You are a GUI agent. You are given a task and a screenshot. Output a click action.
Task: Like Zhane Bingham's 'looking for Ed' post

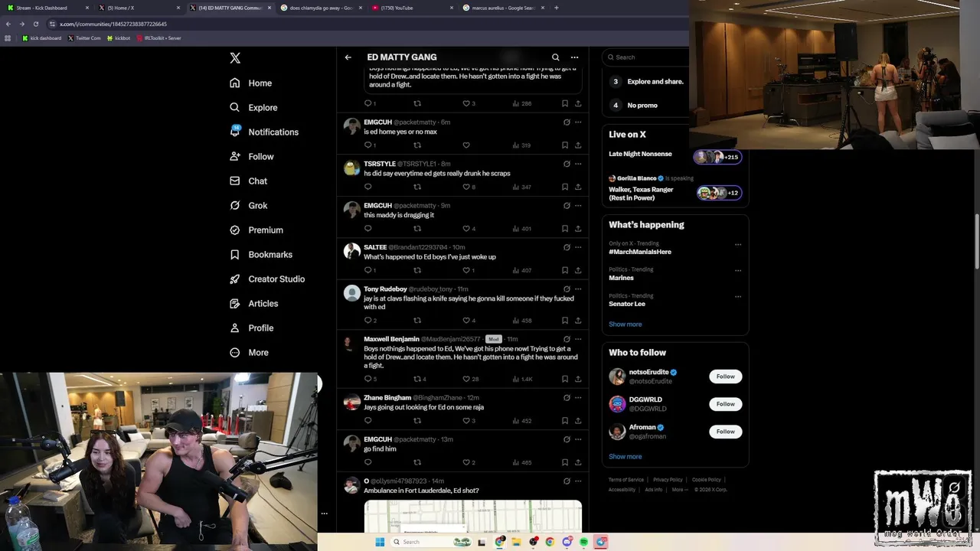(x=466, y=420)
